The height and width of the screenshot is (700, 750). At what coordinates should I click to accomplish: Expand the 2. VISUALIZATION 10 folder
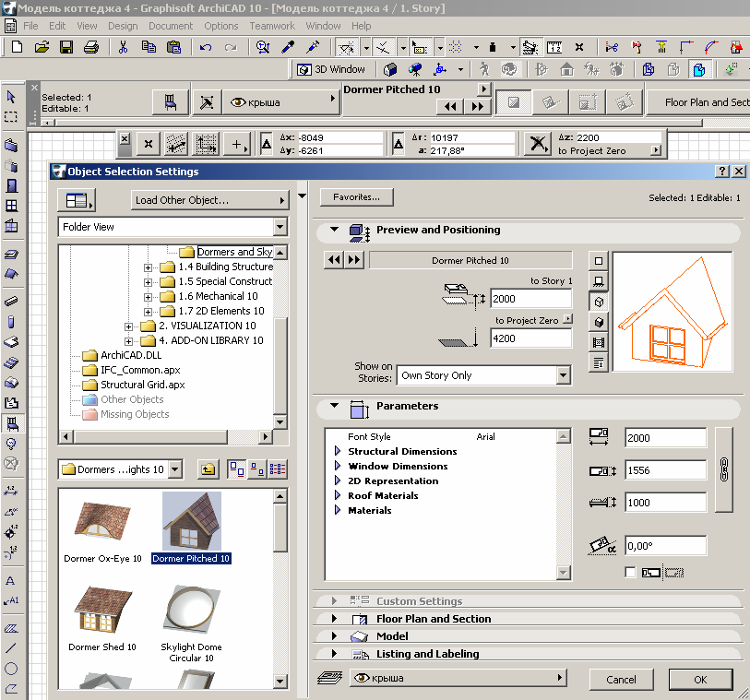(128, 327)
